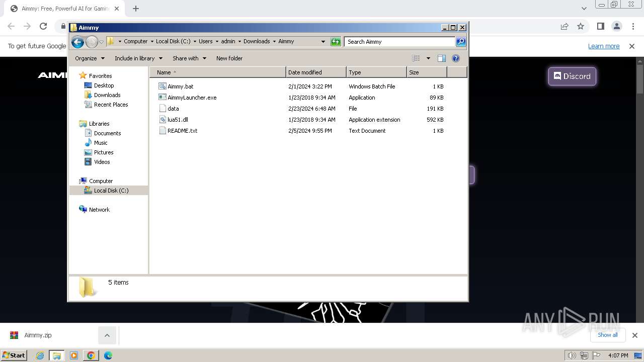Viewport: 644px width, 362px height.
Task: Open Chrome profile avatar icon
Action: point(616,26)
